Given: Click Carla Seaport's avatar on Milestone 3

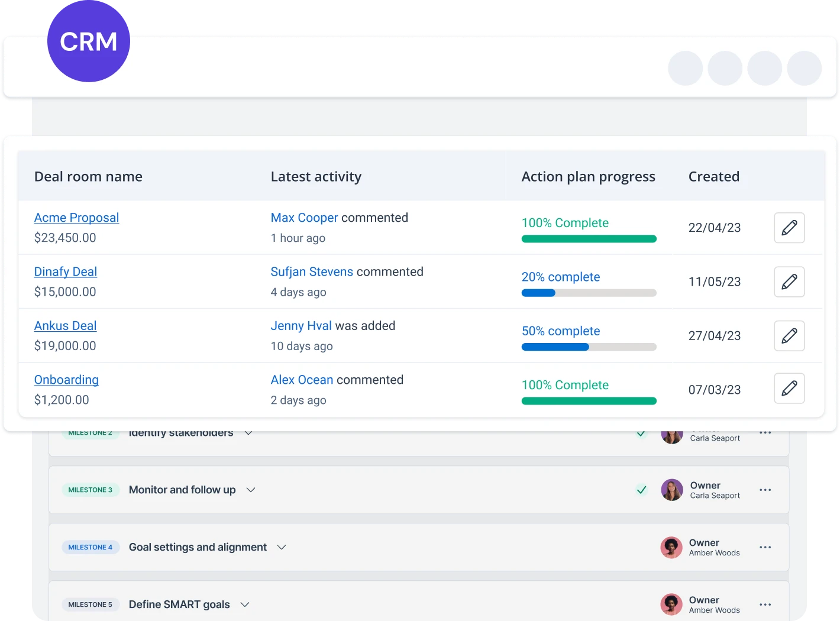Looking at the screenshot, I should [672, 490].
